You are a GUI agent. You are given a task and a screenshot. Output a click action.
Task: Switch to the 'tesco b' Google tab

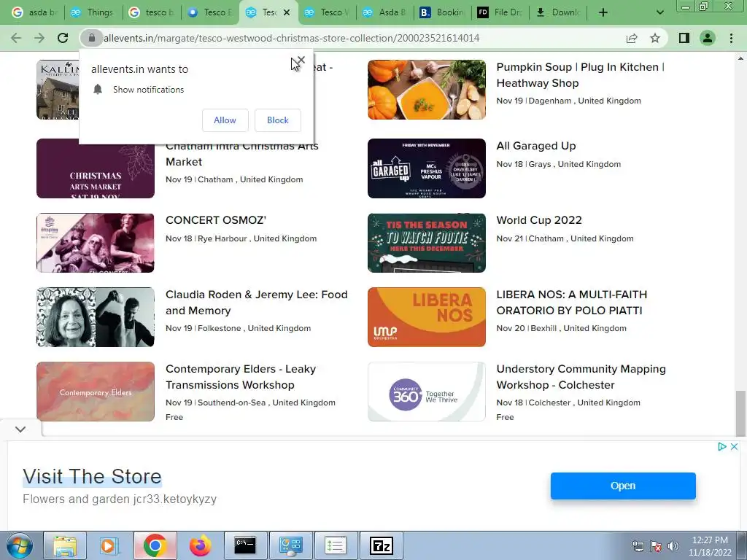(x=152, y=12)
